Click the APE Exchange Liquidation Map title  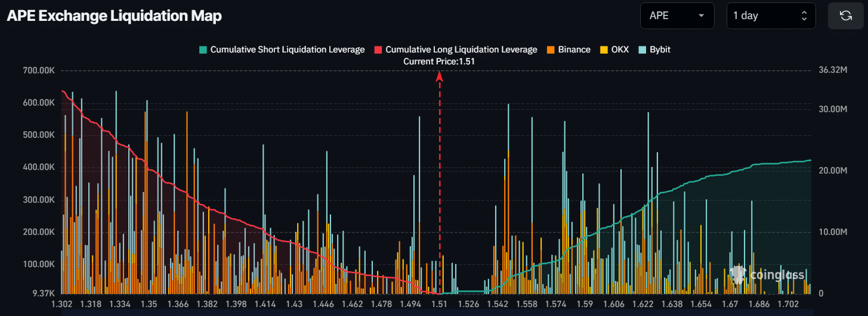(114, 16)
